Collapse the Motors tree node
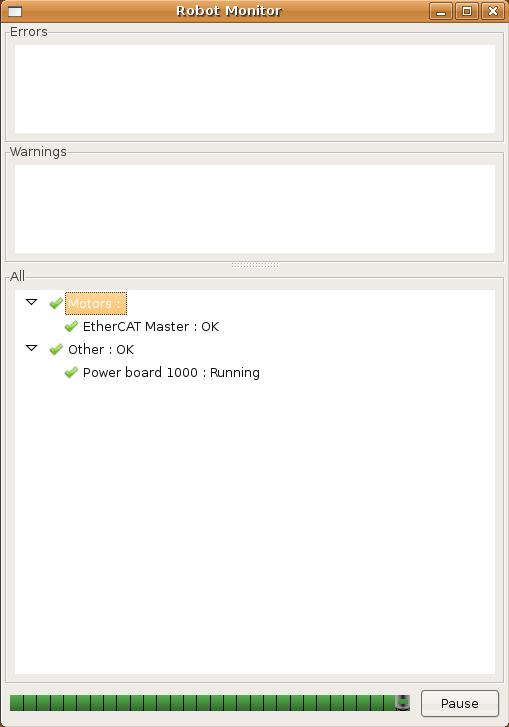 point(32,302)
